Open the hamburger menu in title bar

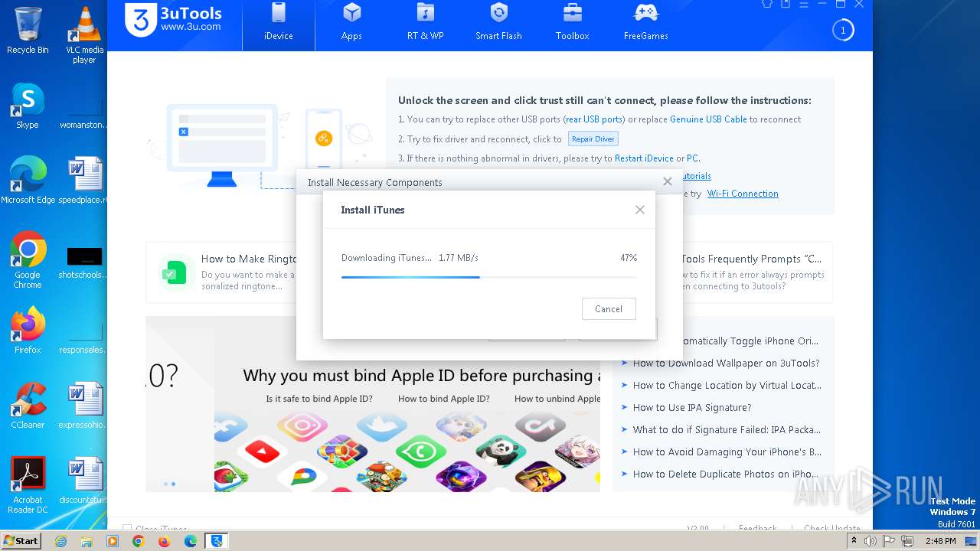(x=804, y=4)
